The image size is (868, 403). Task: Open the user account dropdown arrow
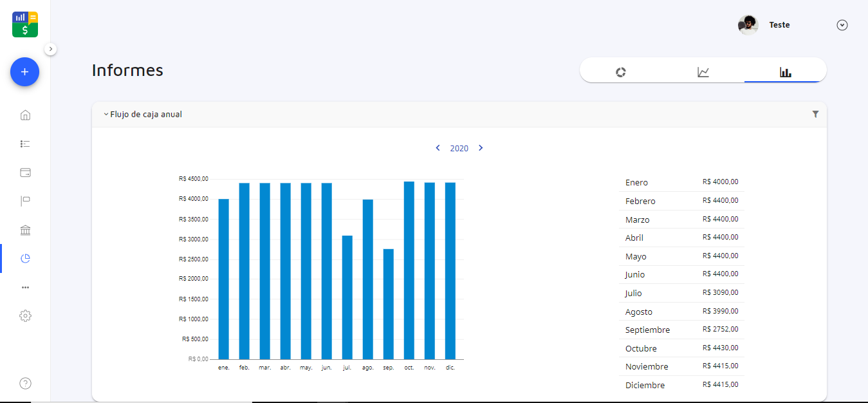[x=842, y=25]
